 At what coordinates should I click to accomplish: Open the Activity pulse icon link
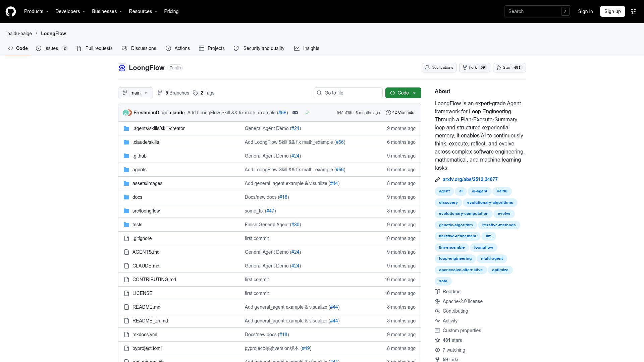tap(437, 321)
